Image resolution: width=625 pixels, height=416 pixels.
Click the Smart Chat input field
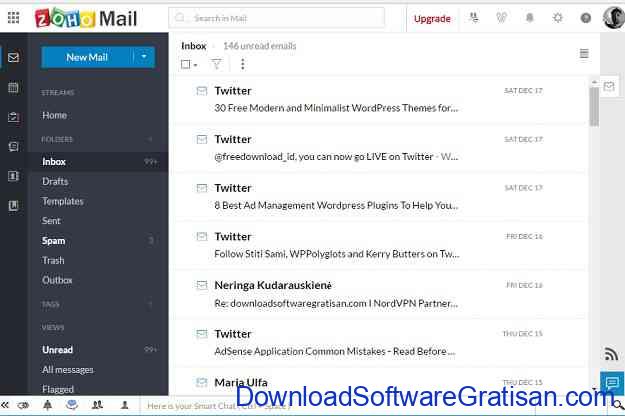point(337,406)
